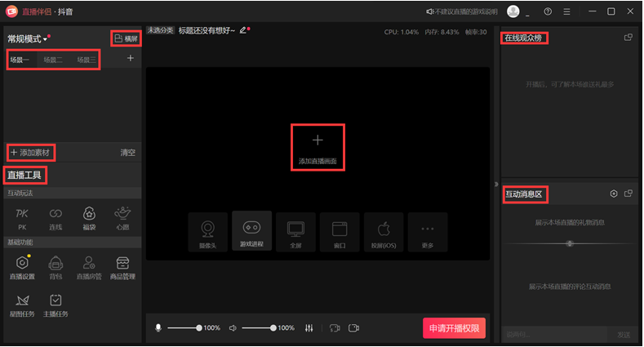Mute the microphone icon
The width and height of the screenshot is (644, 347).
pyautogui.click(x=158, y=328)
